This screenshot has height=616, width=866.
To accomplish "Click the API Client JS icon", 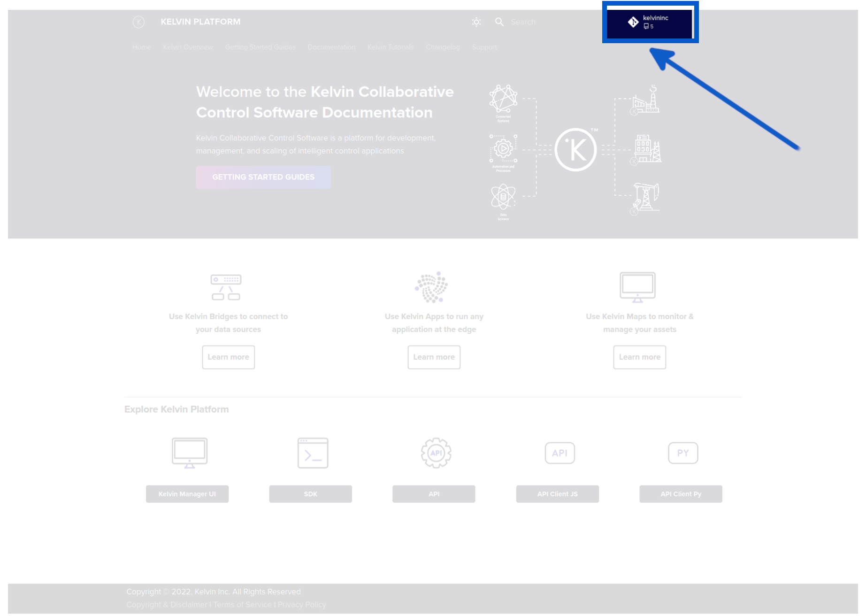I will tap(559, 453).
